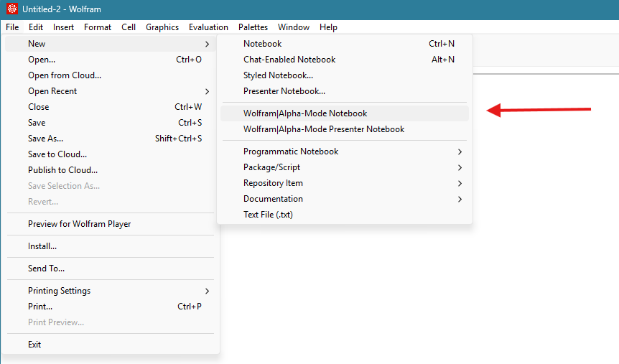
Task: Expand the Documentation chevron
Action: 460,200
